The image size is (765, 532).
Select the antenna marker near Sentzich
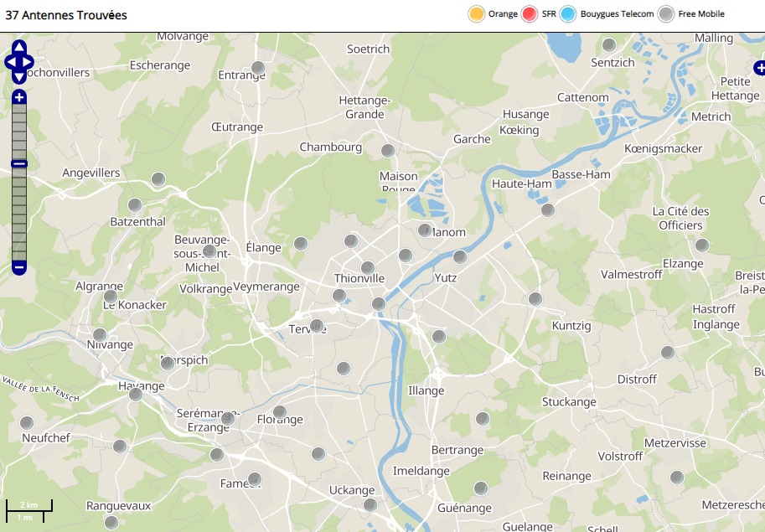610,45
